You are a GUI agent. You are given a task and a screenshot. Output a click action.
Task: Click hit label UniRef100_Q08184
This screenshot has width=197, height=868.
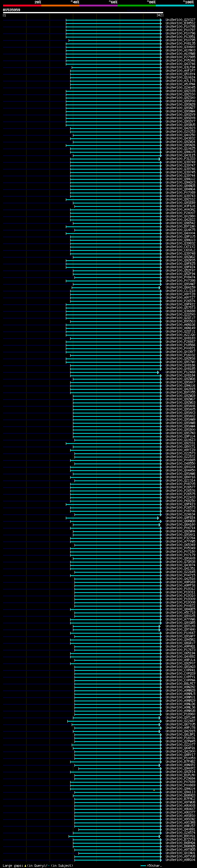tap(180, 375)
